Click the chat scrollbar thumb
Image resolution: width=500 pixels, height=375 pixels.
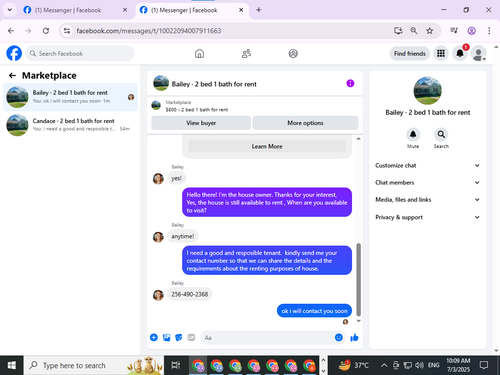coord(358,279)
